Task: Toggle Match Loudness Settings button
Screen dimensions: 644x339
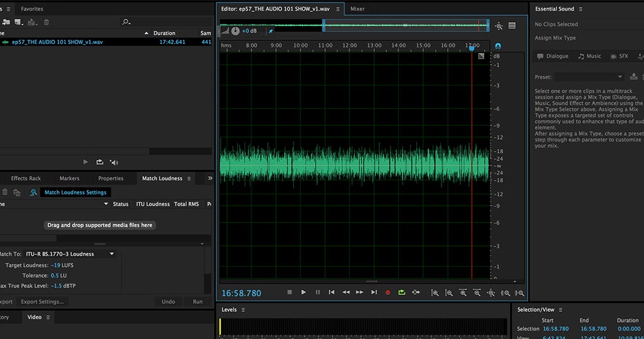Action: (x=75, y=192)
